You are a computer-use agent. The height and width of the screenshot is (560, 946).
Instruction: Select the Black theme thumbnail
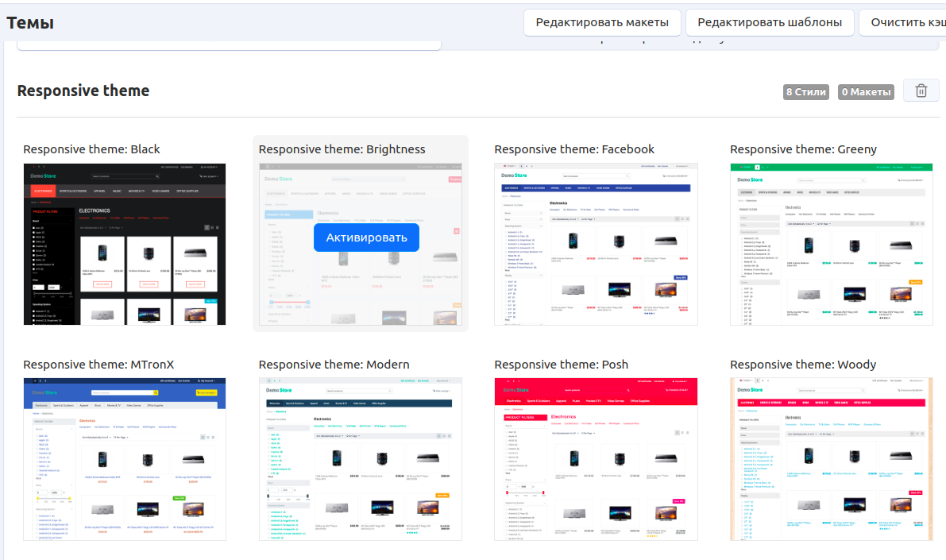(125, 244)
